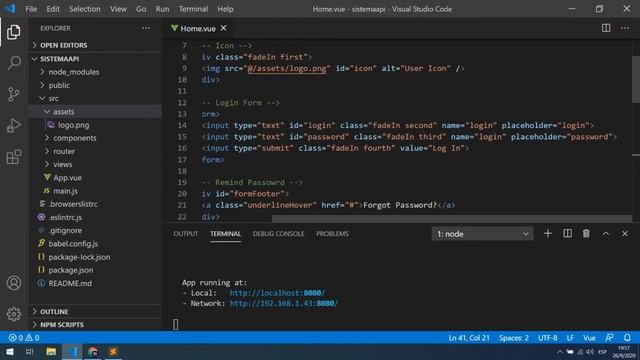Open the Selection menu
This screenshot has width=640, height=360.
(x=84, y=9)
